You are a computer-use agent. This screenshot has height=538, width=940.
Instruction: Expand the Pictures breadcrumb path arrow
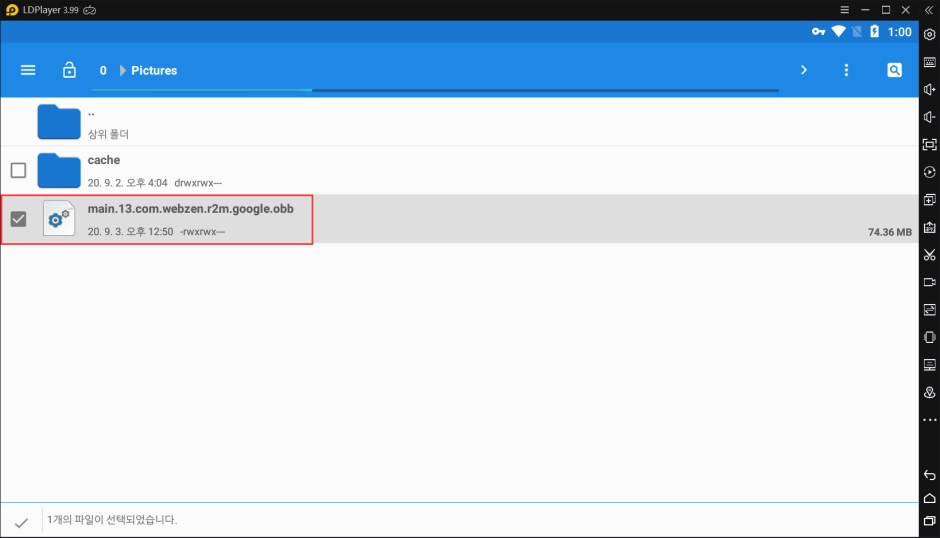coord(122,71)
